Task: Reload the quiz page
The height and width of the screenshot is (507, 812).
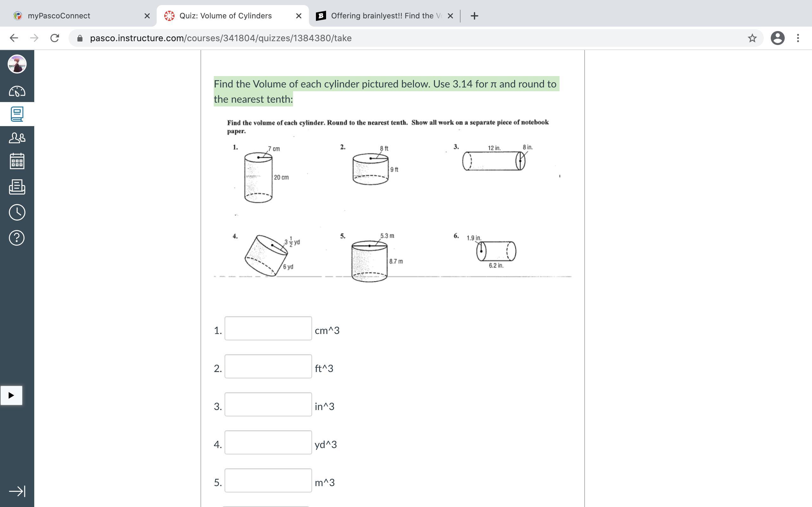Action: (x=55, y=38)
